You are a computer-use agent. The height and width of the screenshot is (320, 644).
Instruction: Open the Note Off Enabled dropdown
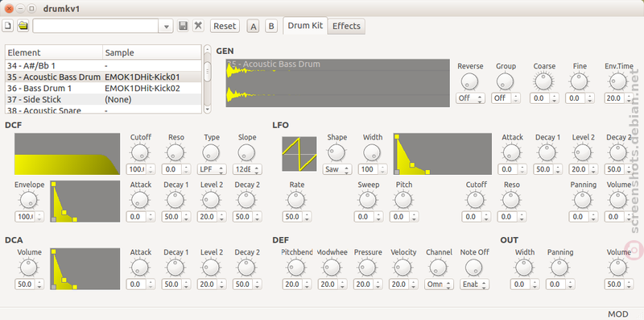[x=475, y=285]
